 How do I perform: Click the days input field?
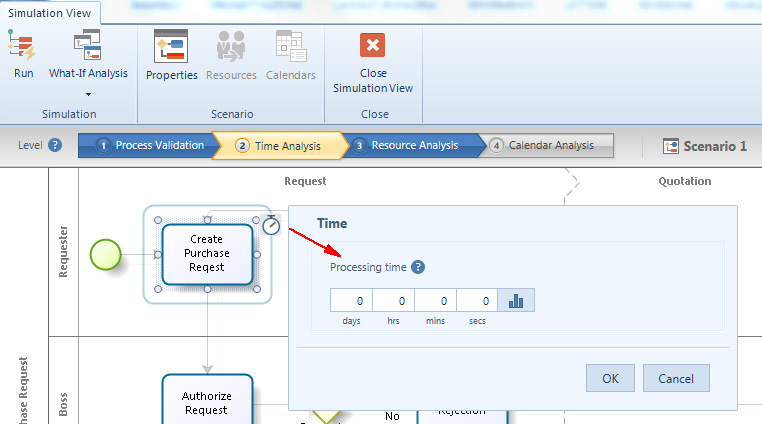click(x=351, y=300)
